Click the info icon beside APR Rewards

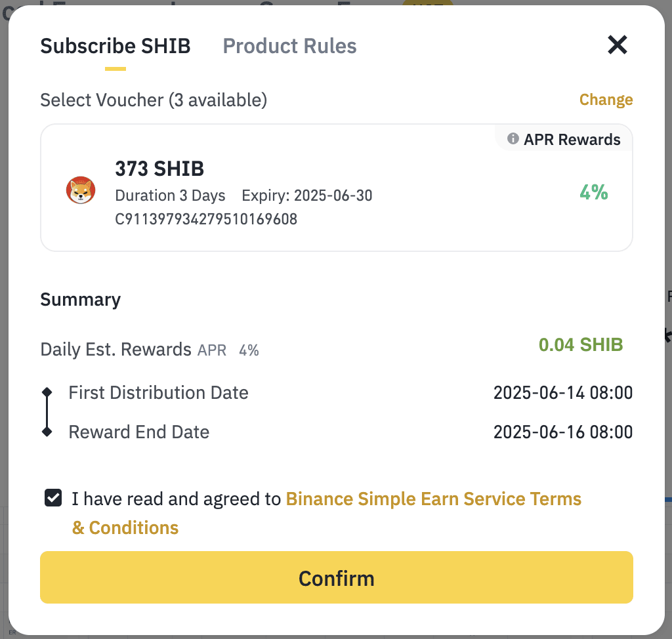(514, 139)
